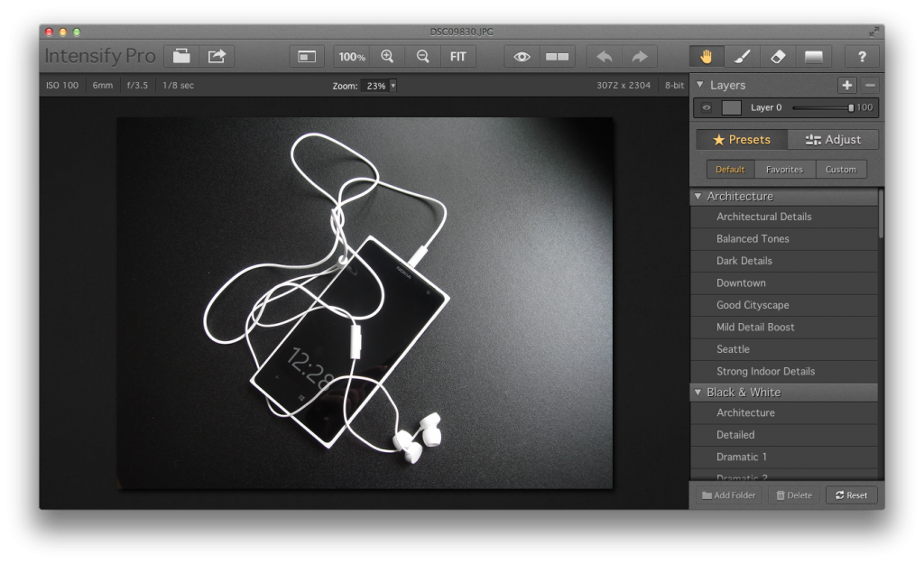The image size is (924, 564).
Task: Click the Reset button
Action: (851, 495)
